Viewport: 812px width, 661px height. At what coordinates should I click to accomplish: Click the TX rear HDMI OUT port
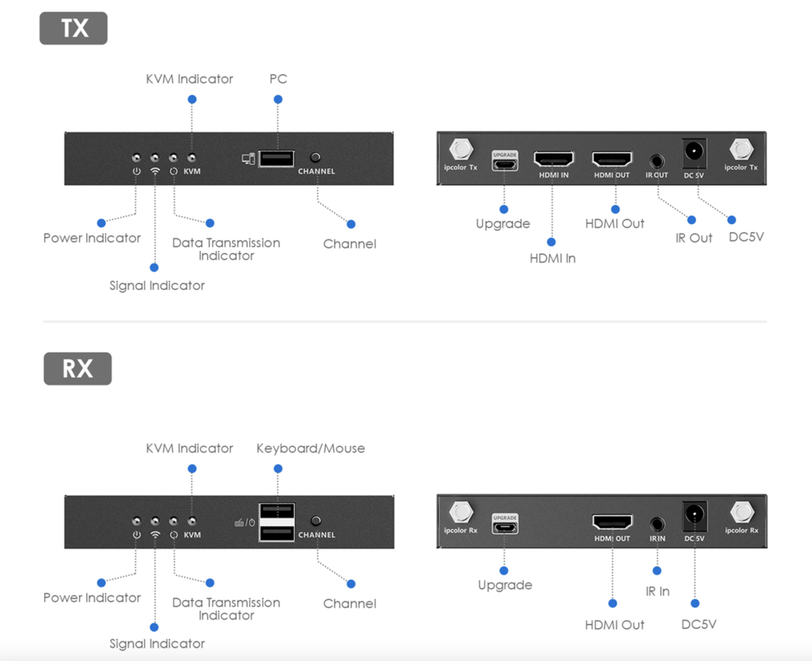612,159
